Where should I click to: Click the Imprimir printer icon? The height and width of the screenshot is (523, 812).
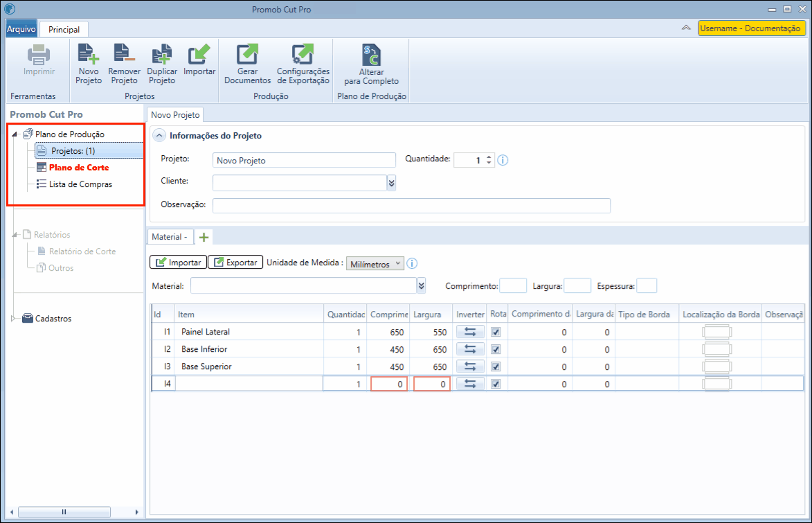click(x=39, y=55)
